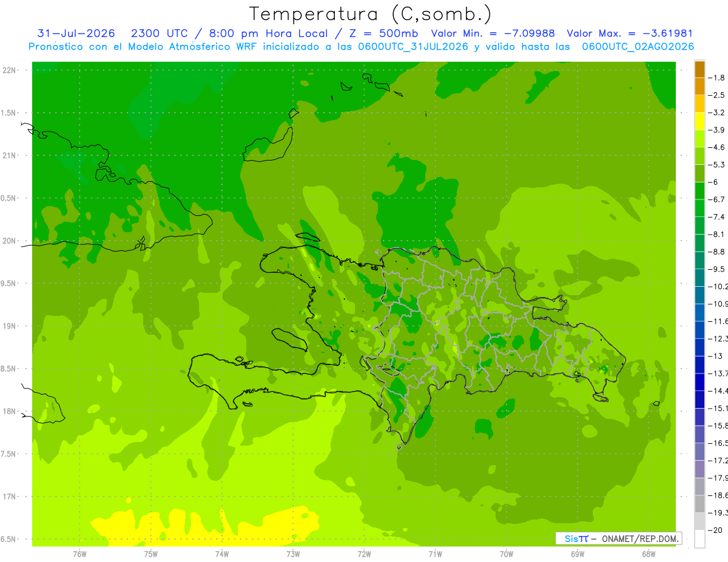Click the orange swatch between -1.8 and -2.5
Image resolution: width=728 pixels, height=562 pixels.
point(699,87)
